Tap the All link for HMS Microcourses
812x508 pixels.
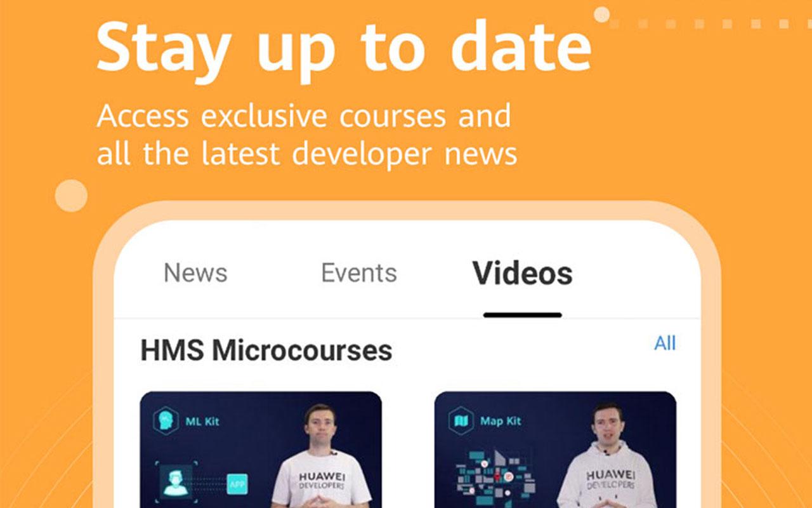665,344
